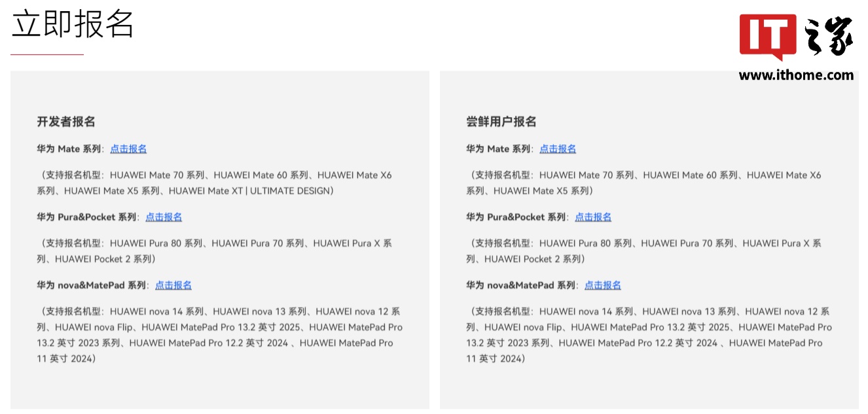The width and height of the screenshot is (868, 414).
Task: Open 华为 Pura&Pocket 系列 点击报名 link under 开发者报名
Action: pyautogui.click(x=164, y=217)
